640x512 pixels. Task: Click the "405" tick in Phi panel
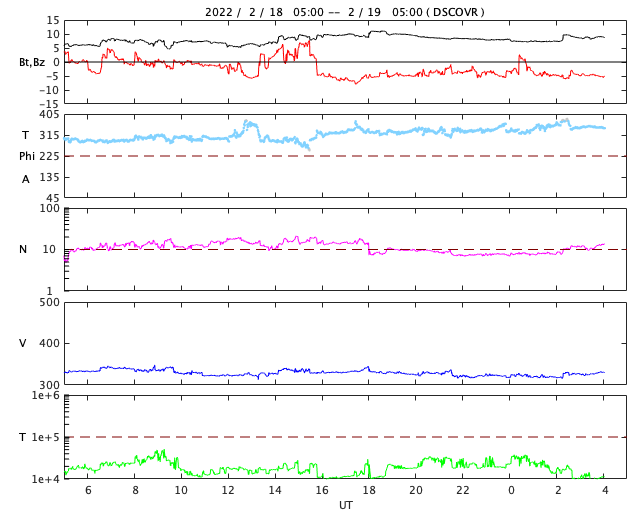[x=49, y=115]
